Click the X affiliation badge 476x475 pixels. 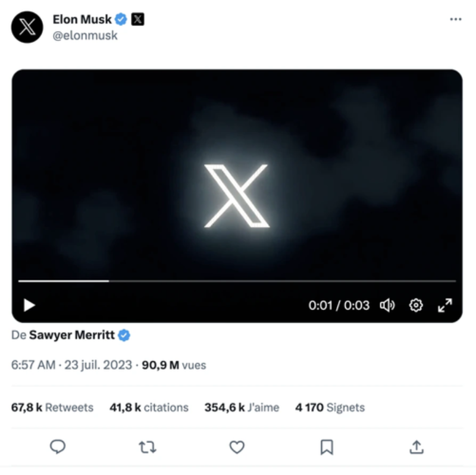pos(137,20)
